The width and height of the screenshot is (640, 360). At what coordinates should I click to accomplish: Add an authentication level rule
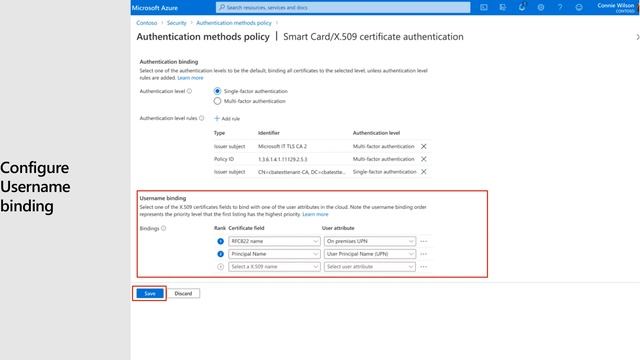coord(227,118)
